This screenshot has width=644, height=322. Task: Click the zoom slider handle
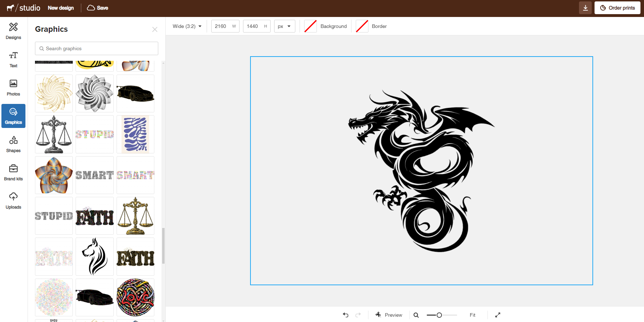coord(439,315)
